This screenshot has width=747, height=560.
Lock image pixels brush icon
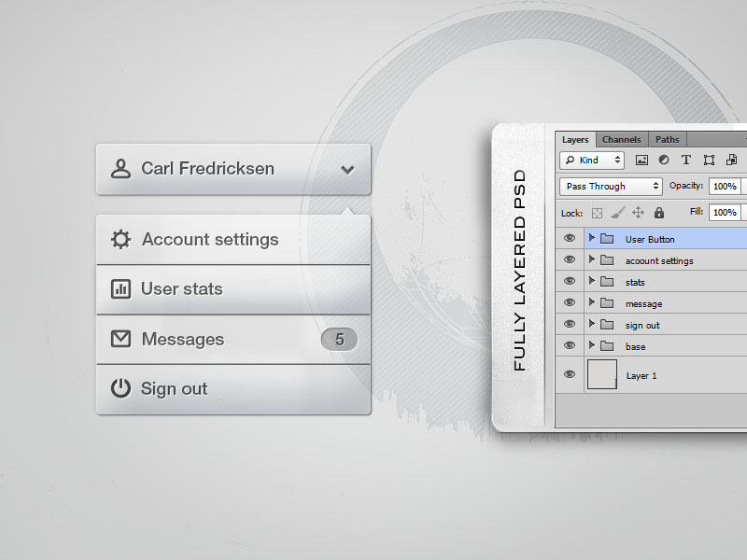coord(618,213)
